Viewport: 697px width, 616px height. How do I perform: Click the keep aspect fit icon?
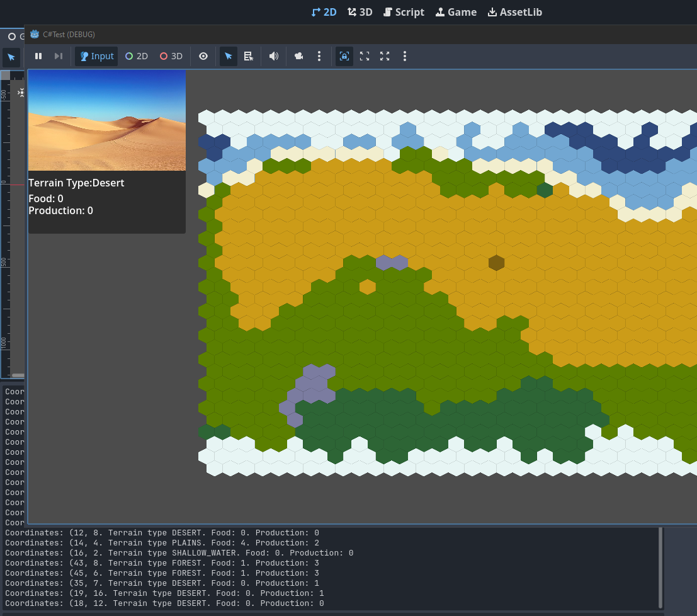(365, 56)
